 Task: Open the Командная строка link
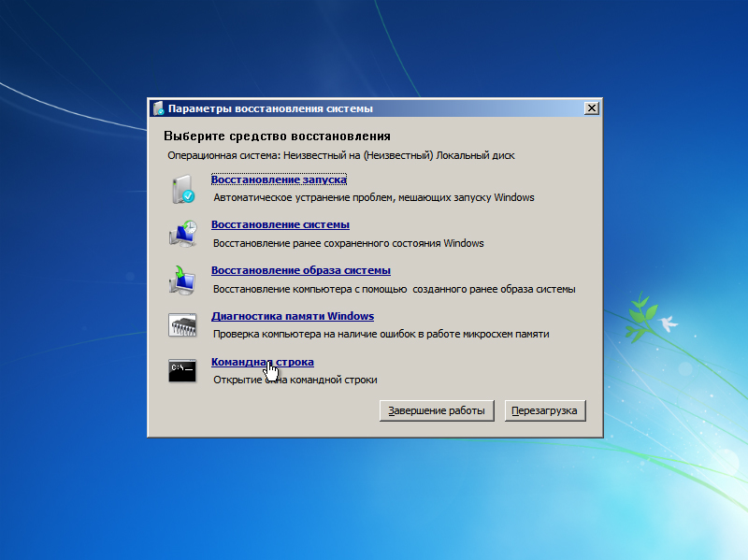click(x=263, y=362)
